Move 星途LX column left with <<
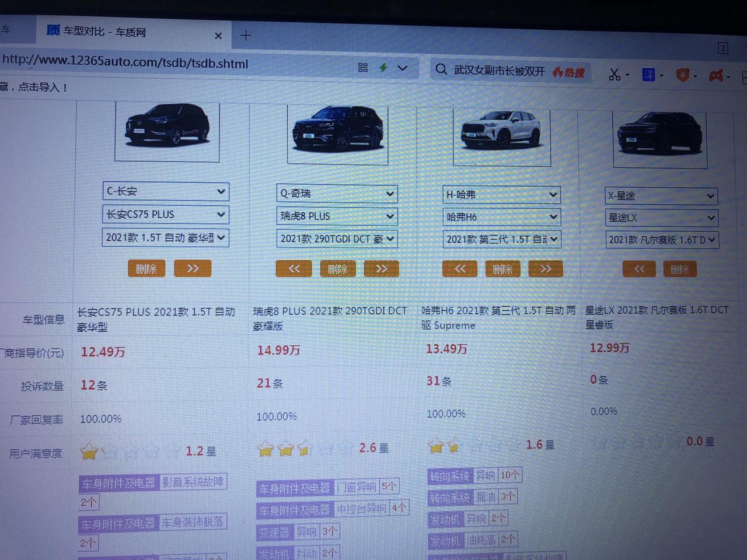 click(638, 269)
